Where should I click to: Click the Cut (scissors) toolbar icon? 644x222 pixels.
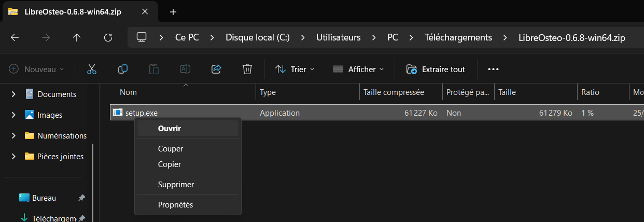92,69
